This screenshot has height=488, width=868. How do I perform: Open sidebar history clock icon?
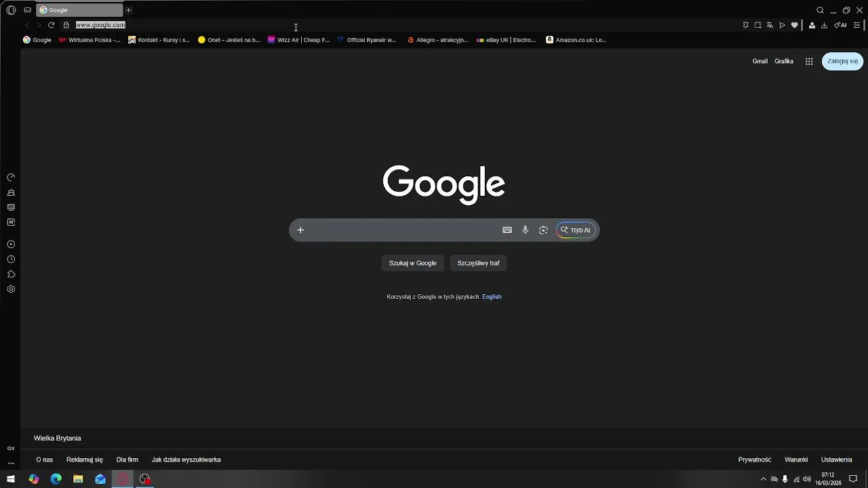point(11,259)
